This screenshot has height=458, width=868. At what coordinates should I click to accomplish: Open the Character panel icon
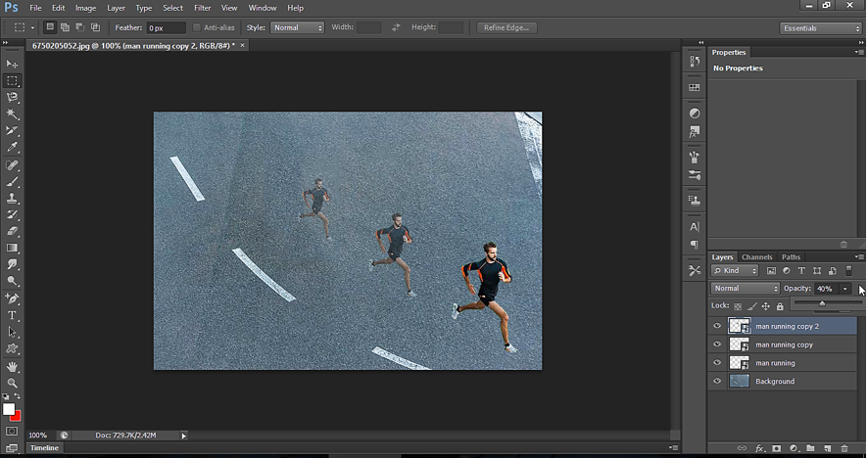tap(695, 227)
